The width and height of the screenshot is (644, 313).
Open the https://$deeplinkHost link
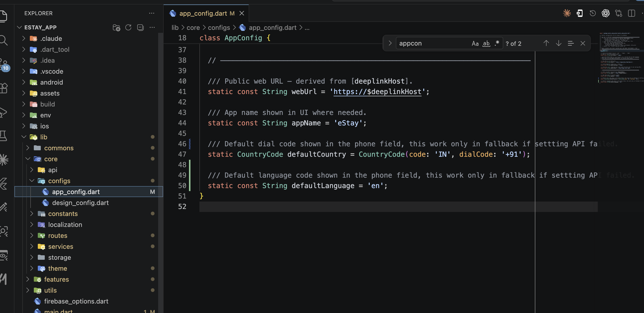(377, 92)
